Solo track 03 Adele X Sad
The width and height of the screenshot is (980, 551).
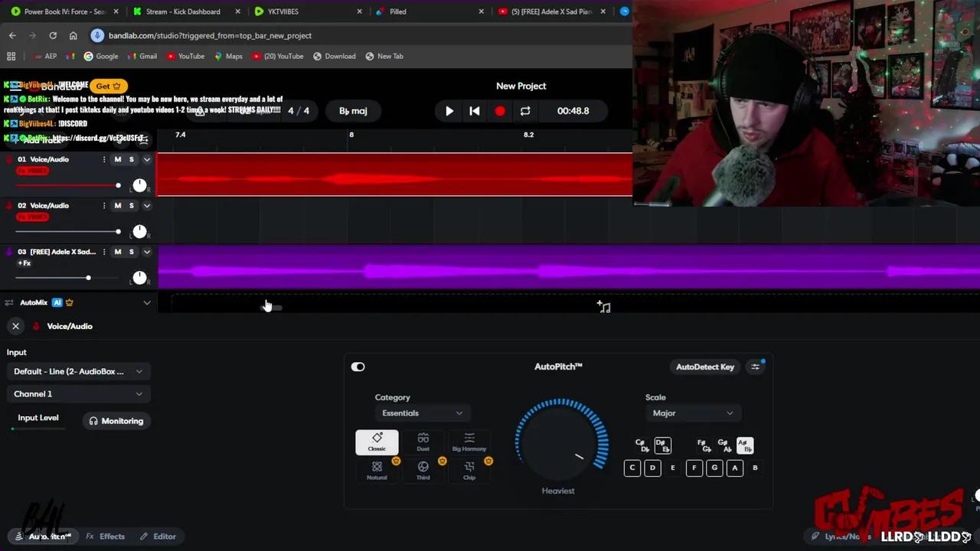pyautogui.click(x=131, y=251)
